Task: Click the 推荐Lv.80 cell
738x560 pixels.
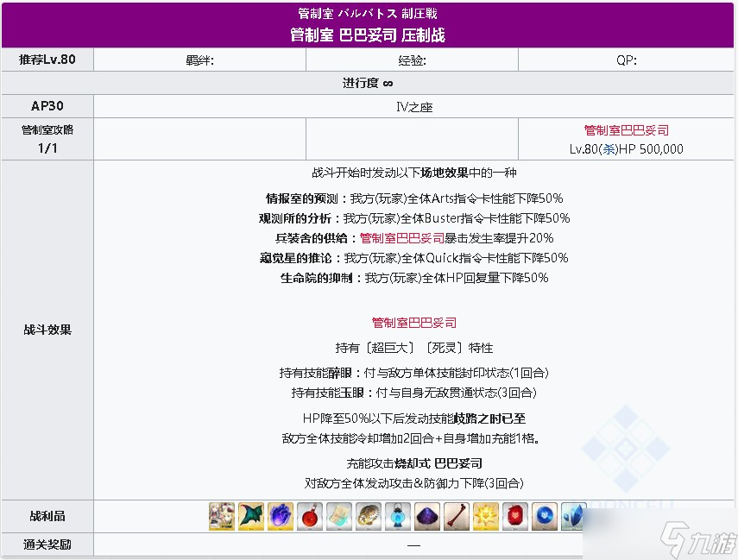Action: [x=47, y=60]
